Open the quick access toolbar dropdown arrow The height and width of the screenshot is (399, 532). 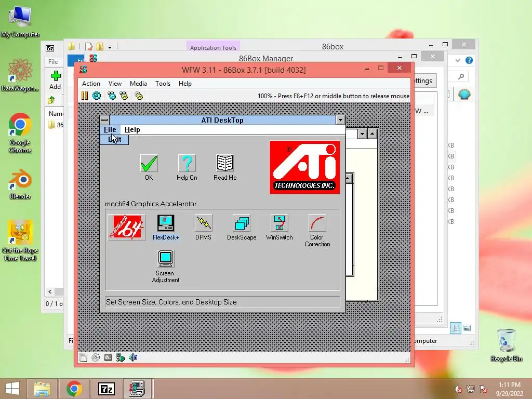110,47
